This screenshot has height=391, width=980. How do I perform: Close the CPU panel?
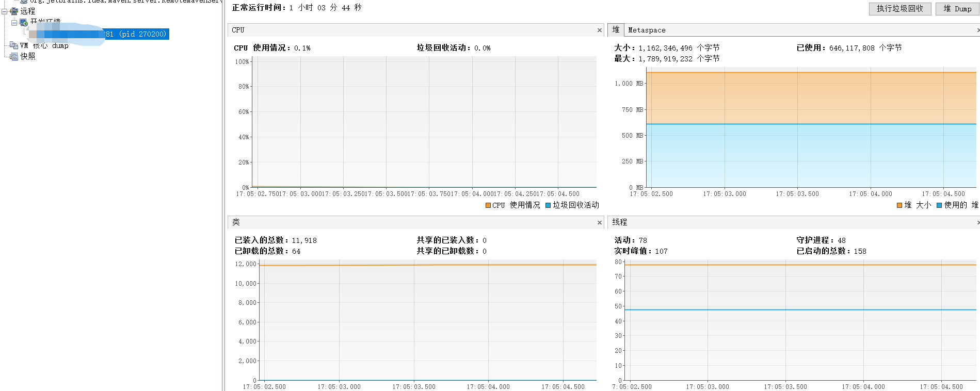599,30
